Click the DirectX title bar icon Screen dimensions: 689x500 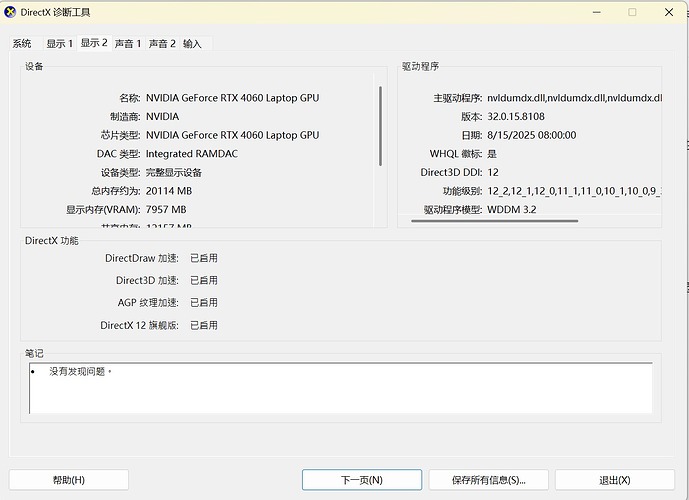click(10, 12)
